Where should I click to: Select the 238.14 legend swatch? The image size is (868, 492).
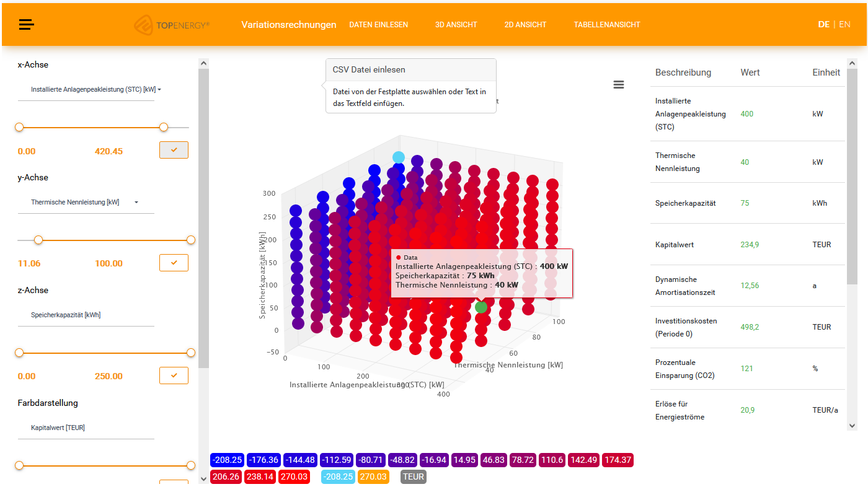pyautogui.click(x=260, y=477)
